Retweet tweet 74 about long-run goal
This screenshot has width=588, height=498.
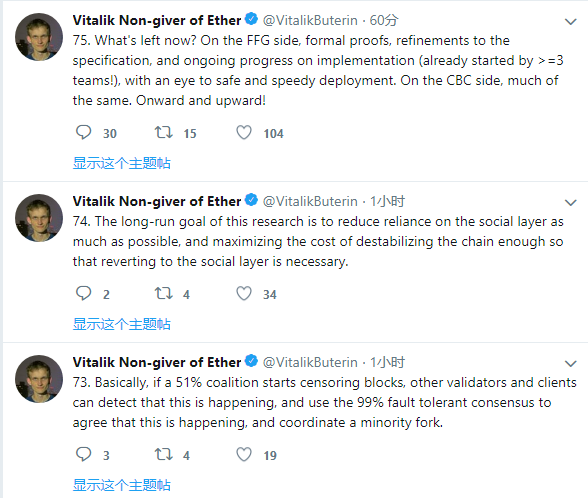click(164, 293)
